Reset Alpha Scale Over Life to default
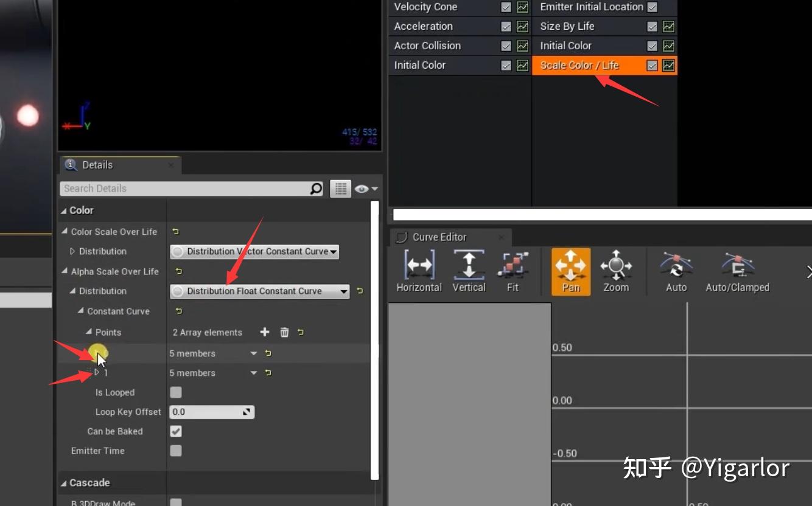 [178, 271]
